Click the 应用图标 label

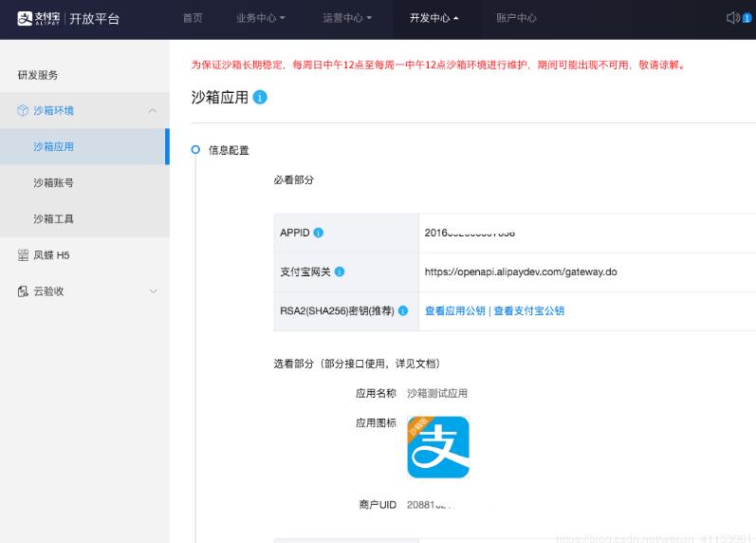376,422
